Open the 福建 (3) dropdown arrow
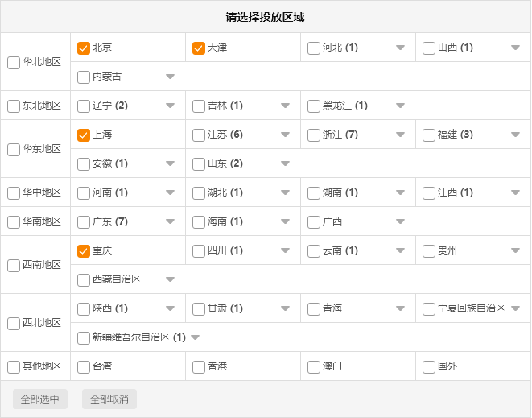The image size is (532, 418). point(515,135)
